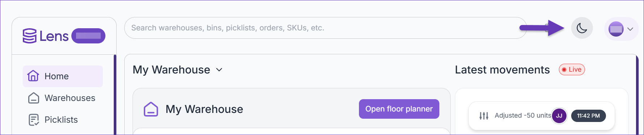Image resolution: width=644 pixels, height=135 pixels.
Task: Click the adjustment sliders icon in movements
Action: point(484,116)
